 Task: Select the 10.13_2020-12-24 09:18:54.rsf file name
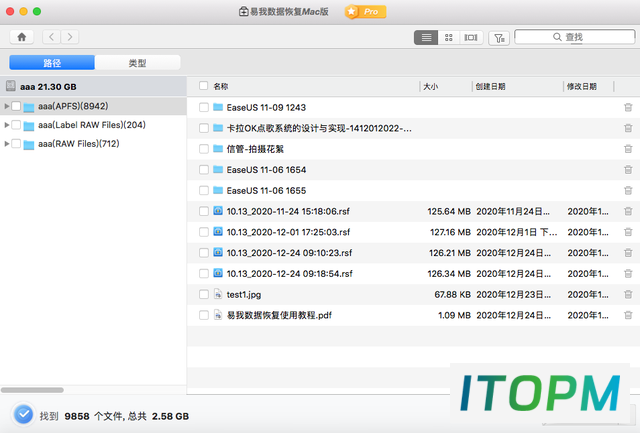289,273
